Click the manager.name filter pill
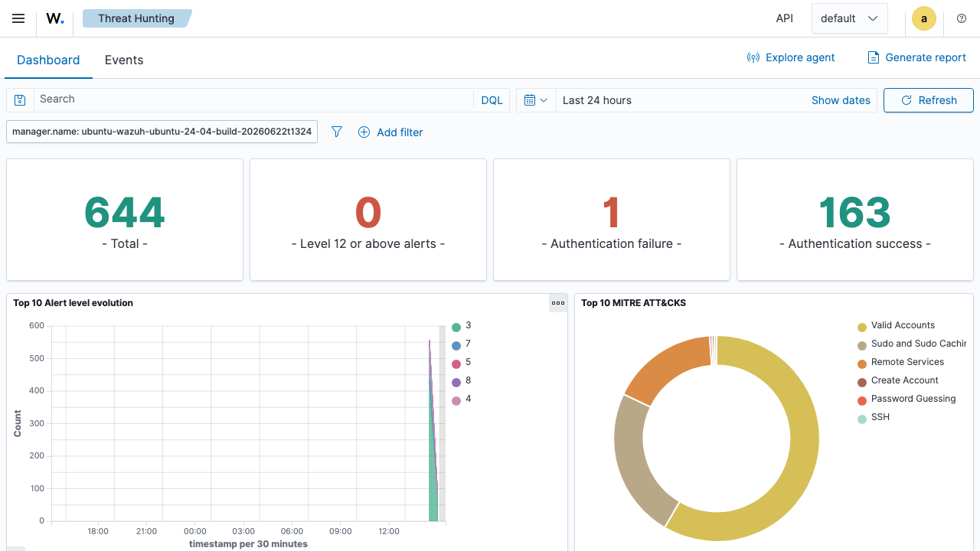Viewport: 980px width, 551px height. point(162,132)
